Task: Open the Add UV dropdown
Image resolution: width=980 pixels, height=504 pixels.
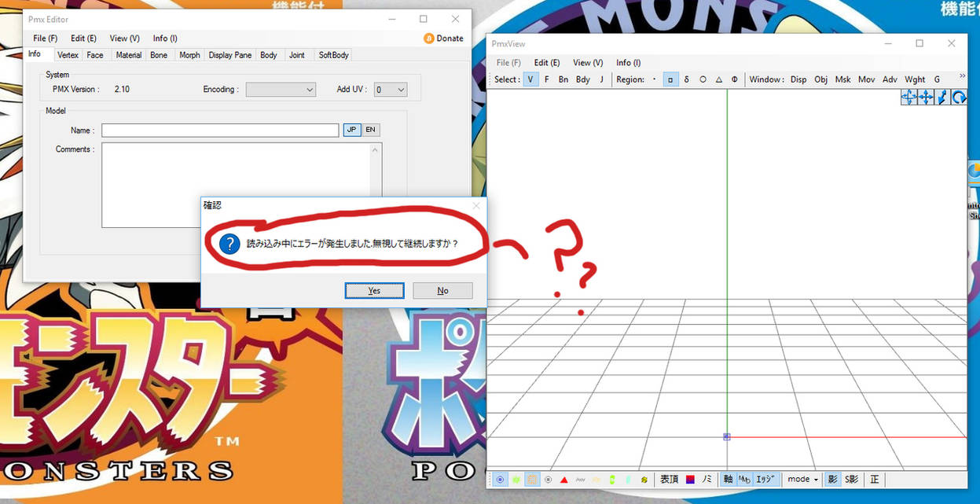Action: click(x=391, y=90)
